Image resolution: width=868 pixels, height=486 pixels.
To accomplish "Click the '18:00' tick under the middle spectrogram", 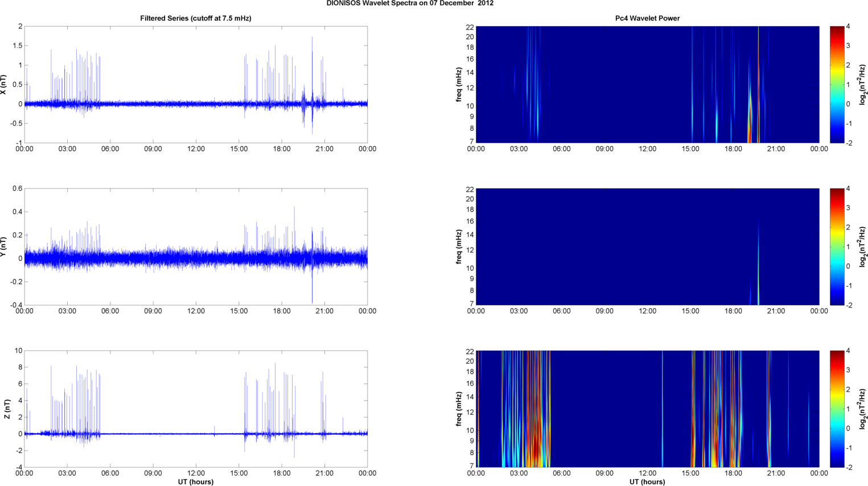I will [734, 311].
